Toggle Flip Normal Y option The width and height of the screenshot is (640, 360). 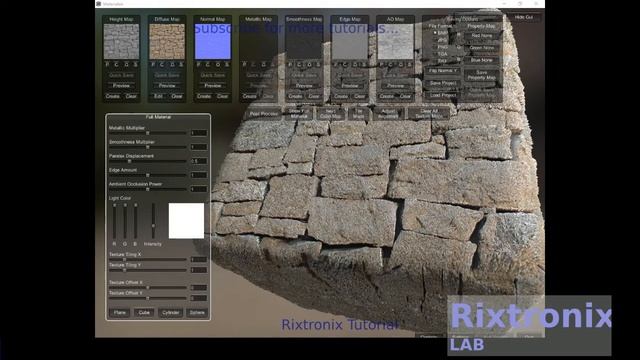[x=442, y=71]
